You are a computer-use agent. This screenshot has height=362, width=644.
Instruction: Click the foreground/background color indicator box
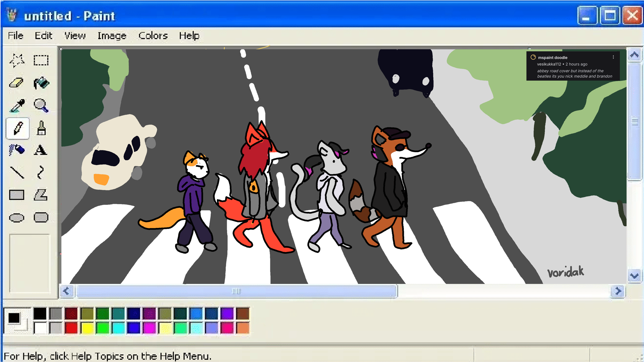click(17, 320)
